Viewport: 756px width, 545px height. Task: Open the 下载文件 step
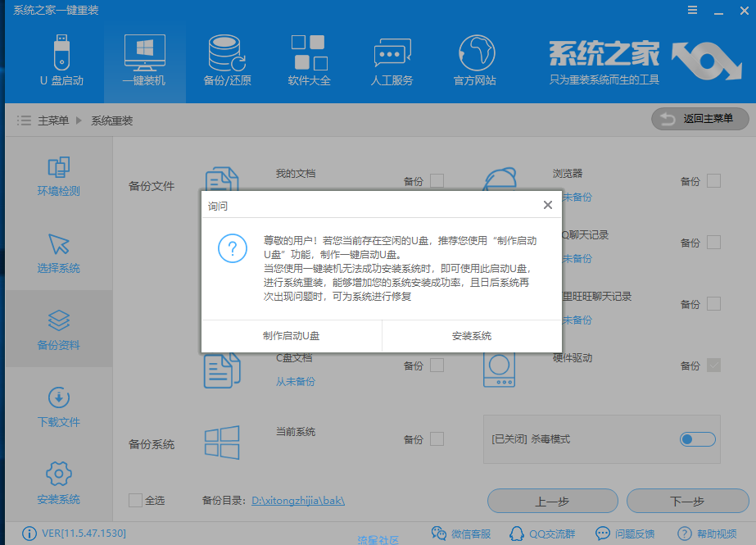[59, 406]
